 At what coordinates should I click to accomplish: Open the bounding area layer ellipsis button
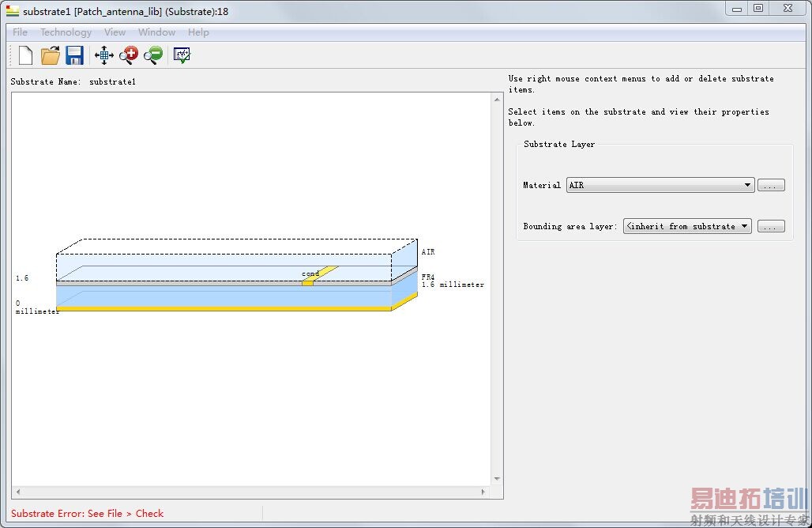771,226
